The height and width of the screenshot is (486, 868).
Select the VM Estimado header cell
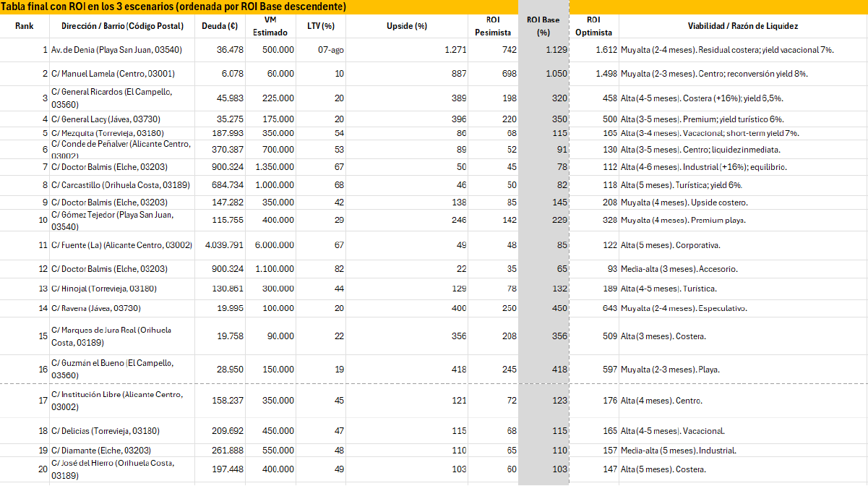270,26
